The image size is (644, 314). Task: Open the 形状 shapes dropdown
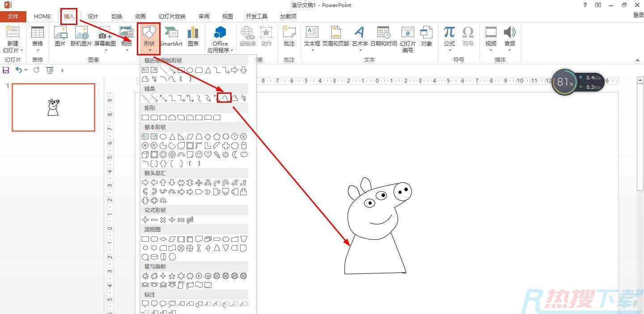pos(149,38)
